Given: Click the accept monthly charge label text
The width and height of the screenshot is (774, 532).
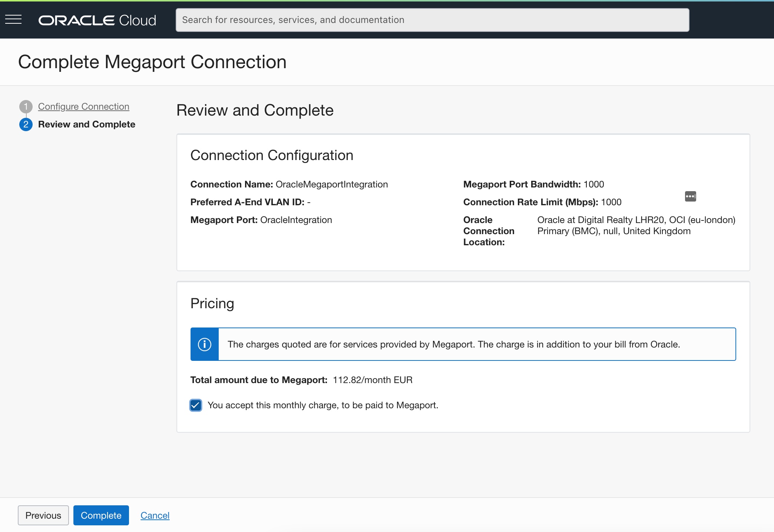Looking at the screenshot, I should 322,405.
